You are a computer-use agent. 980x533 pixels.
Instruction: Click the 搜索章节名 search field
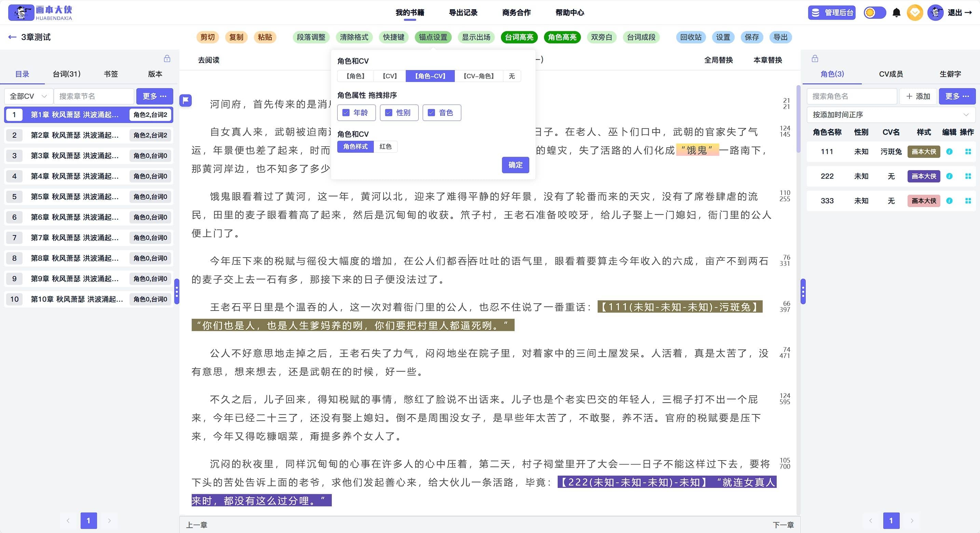94,96
